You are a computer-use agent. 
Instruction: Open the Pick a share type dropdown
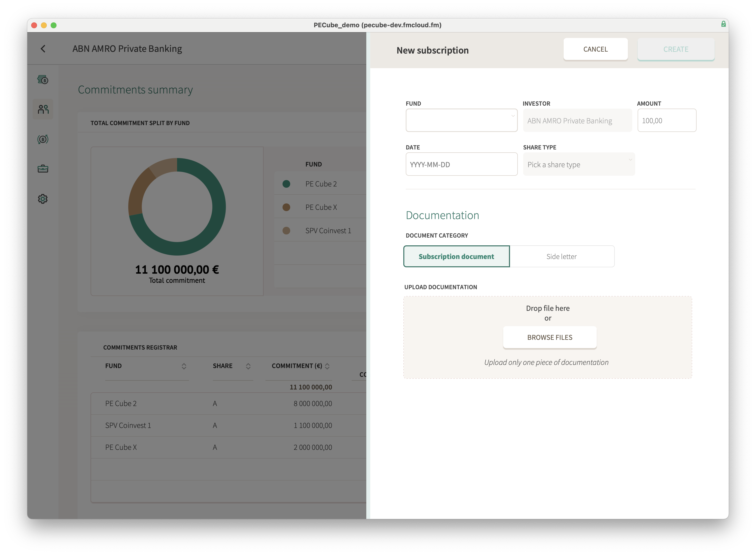point(578,164)
